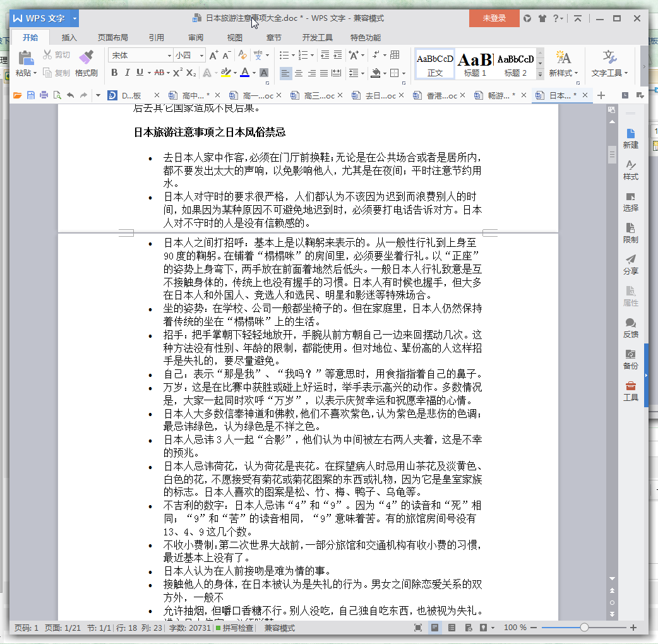Toggle strikethrough formatting
This screenshot has width=658, height=644.
[x=159, y=73]
